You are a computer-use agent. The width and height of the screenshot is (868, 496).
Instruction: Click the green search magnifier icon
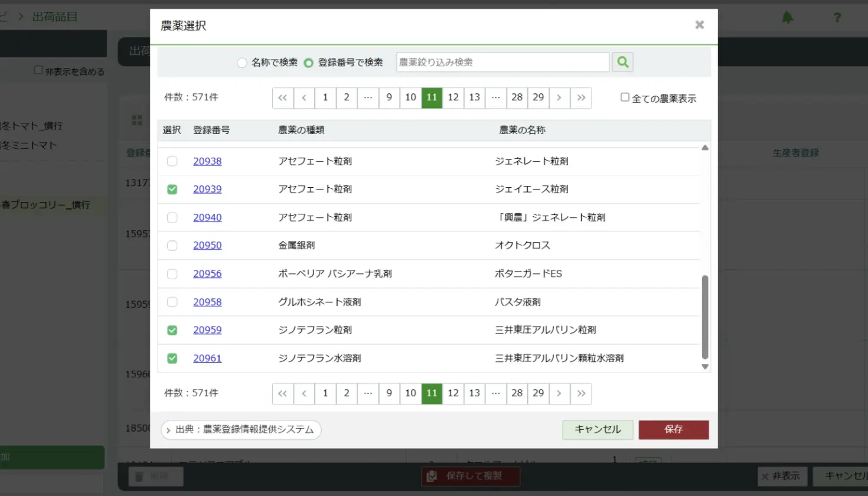click(622, 62)
